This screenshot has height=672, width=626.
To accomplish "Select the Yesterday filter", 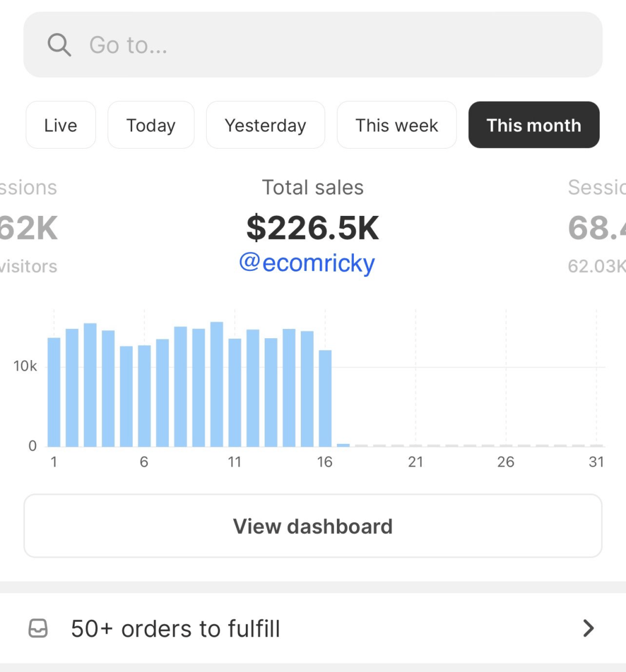I will 265,125.
